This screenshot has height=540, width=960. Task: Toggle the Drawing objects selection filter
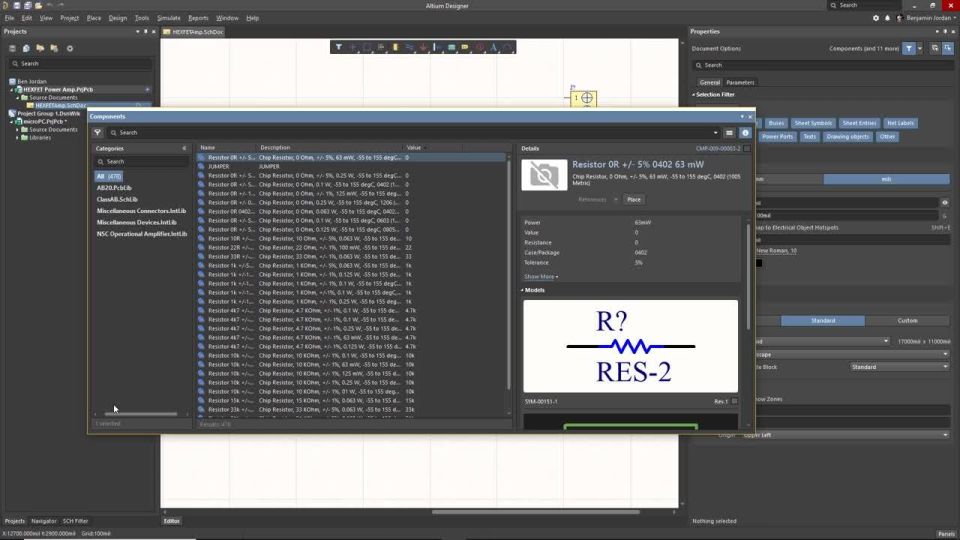(847, 137)
